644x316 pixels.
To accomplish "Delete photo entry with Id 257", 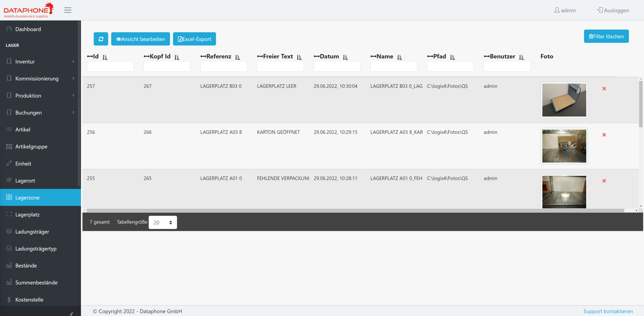I will pyautogui.click(x=604, y=88).
